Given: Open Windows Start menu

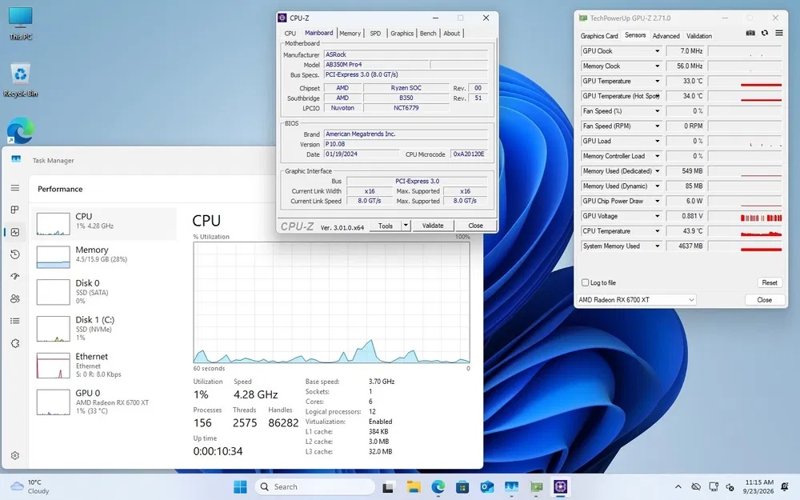Looking at the screenshot, I should pyautogui.click(x=240, y=487).
